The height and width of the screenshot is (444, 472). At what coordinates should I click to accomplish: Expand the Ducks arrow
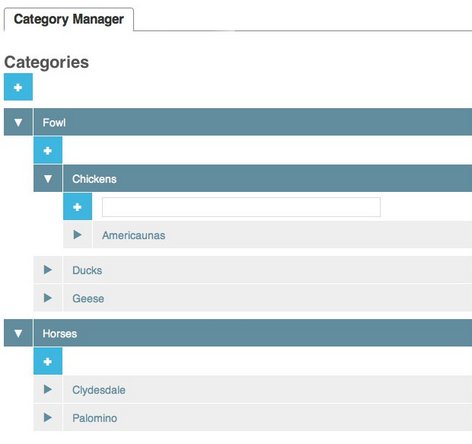(x=48, y=270)
